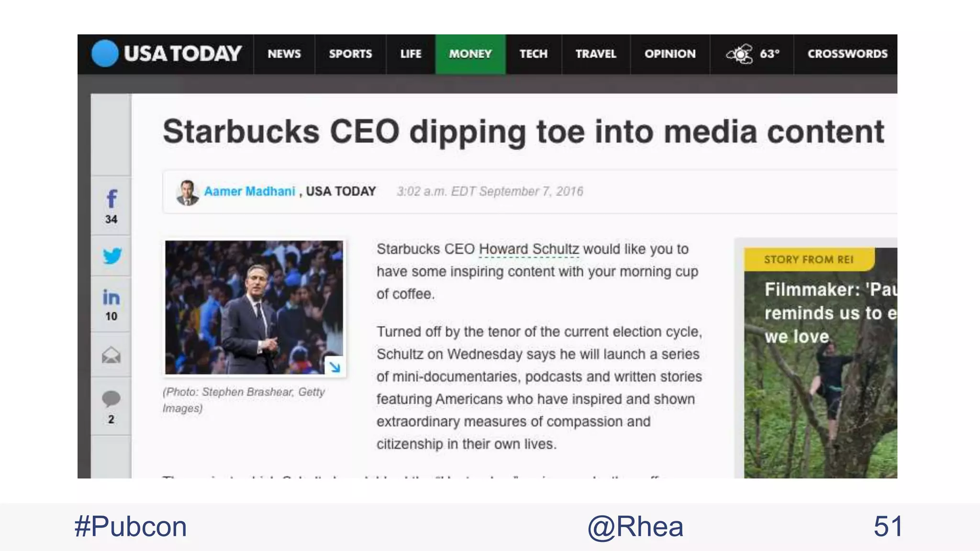Click Aamer Madhani's author avatar

click(187, 192)
